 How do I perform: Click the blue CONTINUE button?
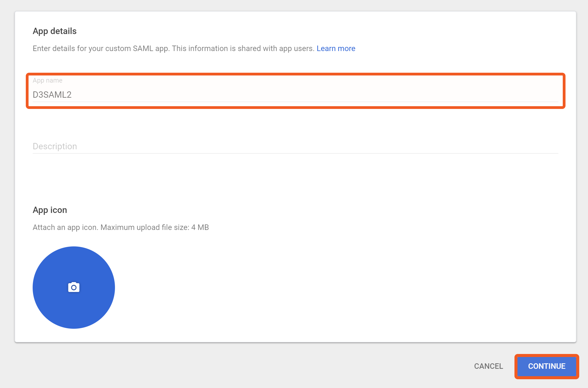tap(546, 366)
